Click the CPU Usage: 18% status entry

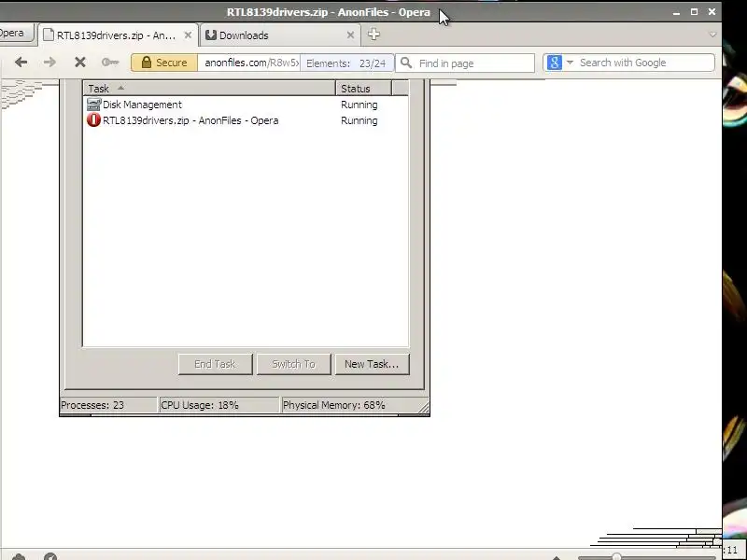pos(219,405)
